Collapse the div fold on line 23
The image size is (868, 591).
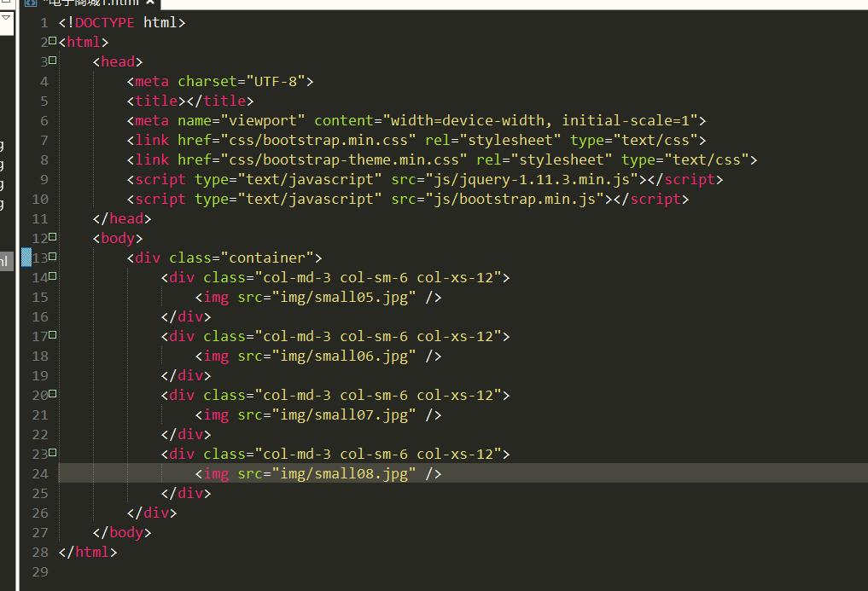(x=53, y=452)
